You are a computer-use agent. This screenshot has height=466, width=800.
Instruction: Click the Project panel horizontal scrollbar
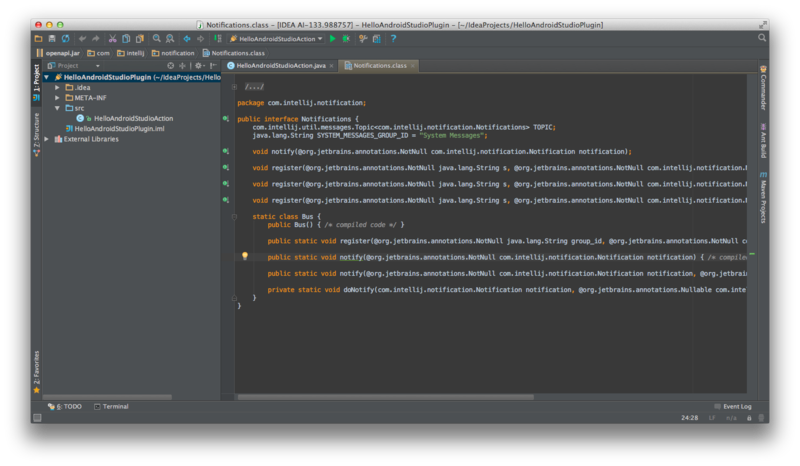pos(107,397)
